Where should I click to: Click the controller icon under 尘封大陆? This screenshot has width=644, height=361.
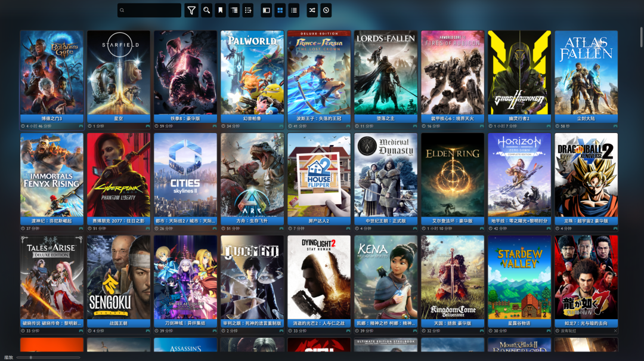615,126
